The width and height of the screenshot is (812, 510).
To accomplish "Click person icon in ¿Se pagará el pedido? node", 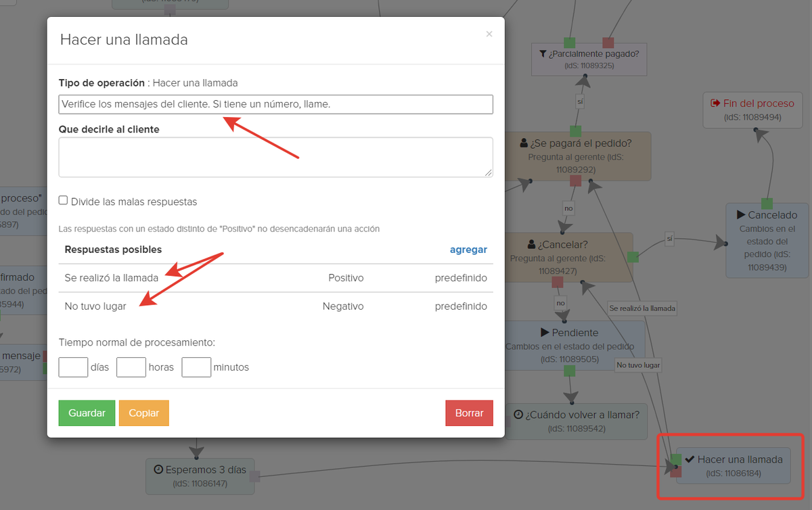I will (524, 143).
